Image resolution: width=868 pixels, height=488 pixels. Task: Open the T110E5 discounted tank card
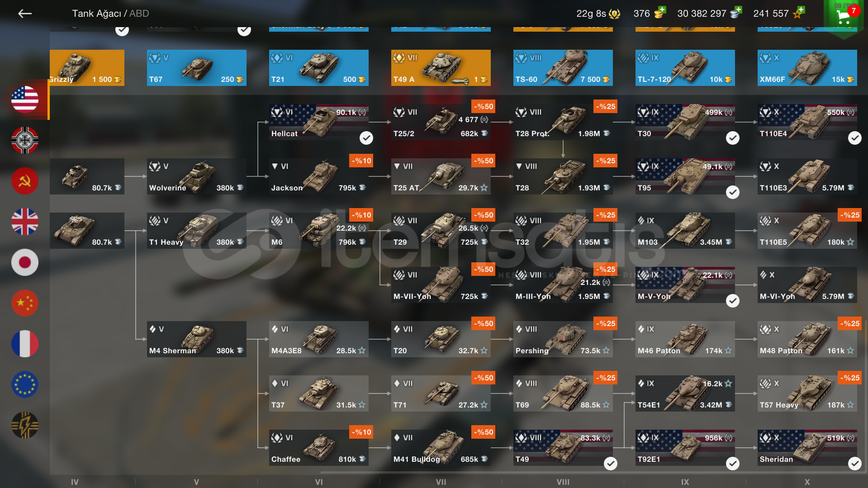point(807,231)
